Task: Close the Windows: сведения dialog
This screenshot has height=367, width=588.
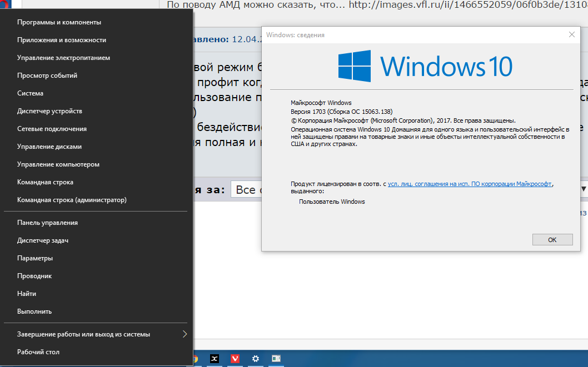Action: [x=571, y=35]
